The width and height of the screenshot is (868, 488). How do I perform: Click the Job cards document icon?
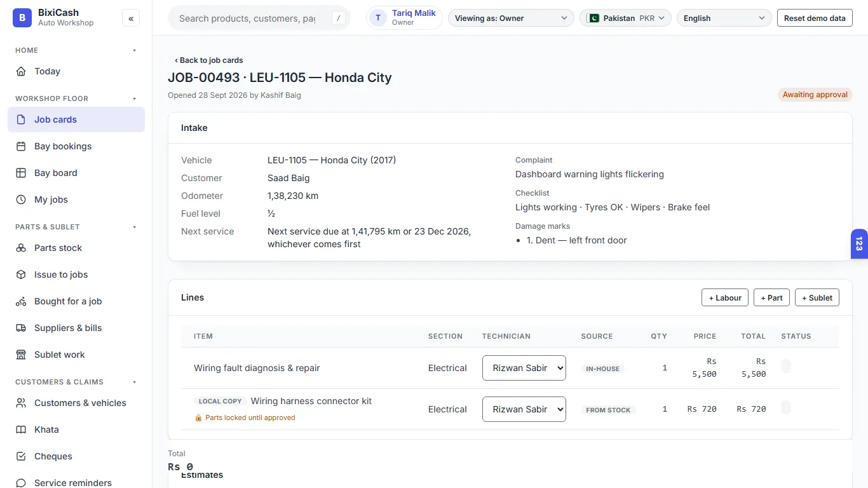point(21,119)
